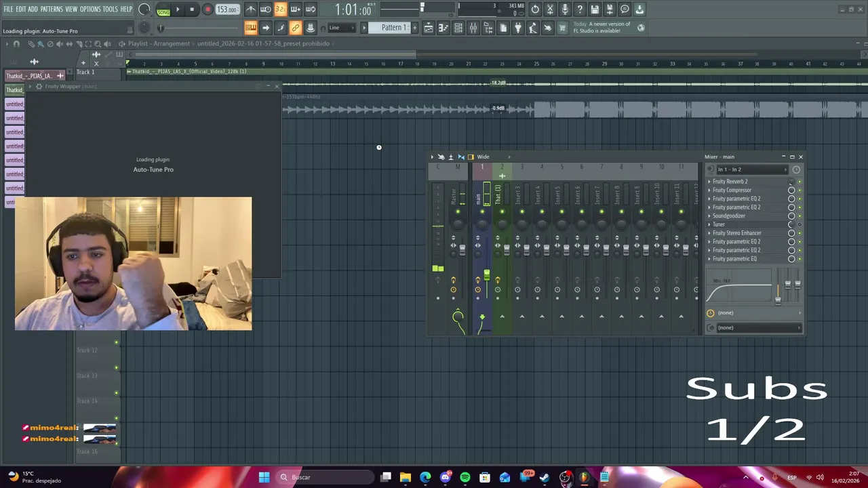Open the HELP menu
The height and width of the screenshot is (488, 868).
point(127,9)
